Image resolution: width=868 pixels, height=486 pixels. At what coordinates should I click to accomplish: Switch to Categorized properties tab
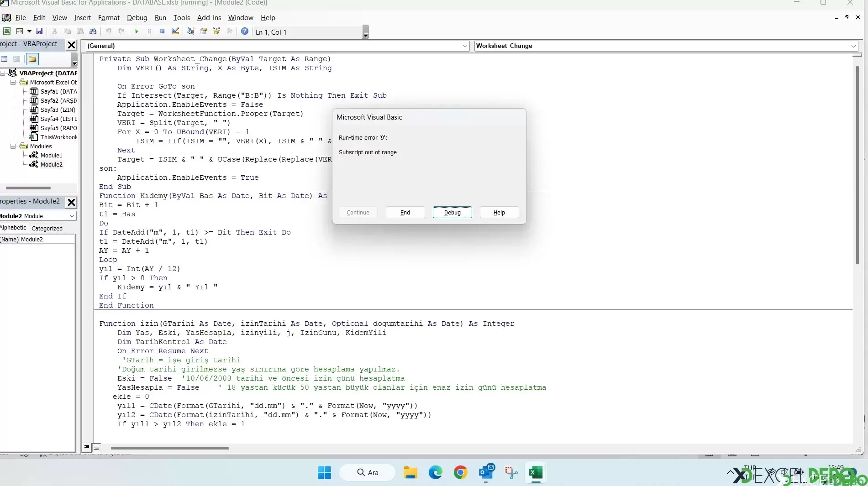coord(47,228)
